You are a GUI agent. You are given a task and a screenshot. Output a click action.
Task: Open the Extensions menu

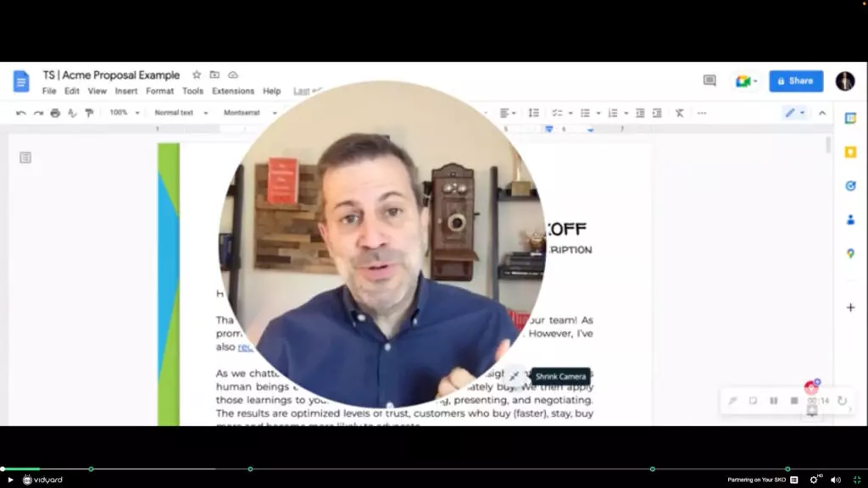click(x=232, y=91)
